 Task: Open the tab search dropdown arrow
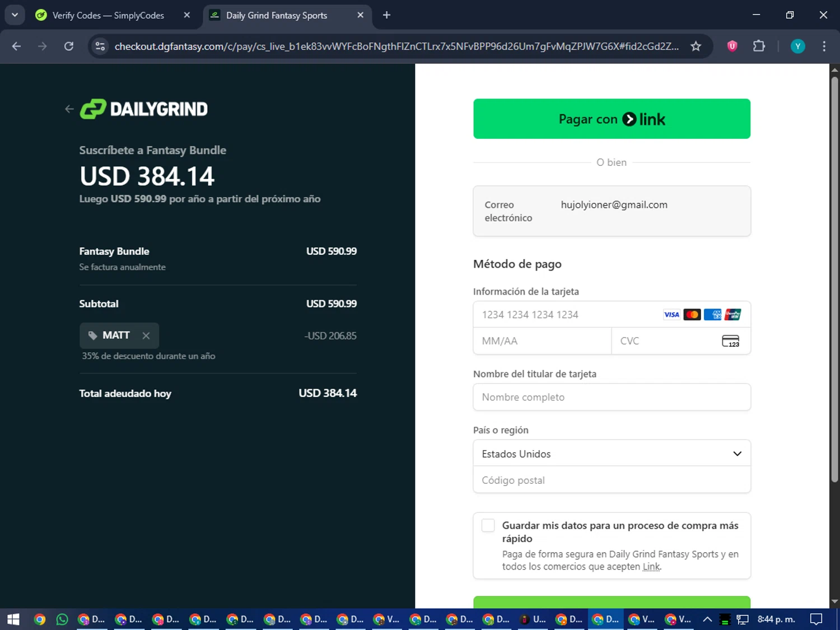[15, 15]
